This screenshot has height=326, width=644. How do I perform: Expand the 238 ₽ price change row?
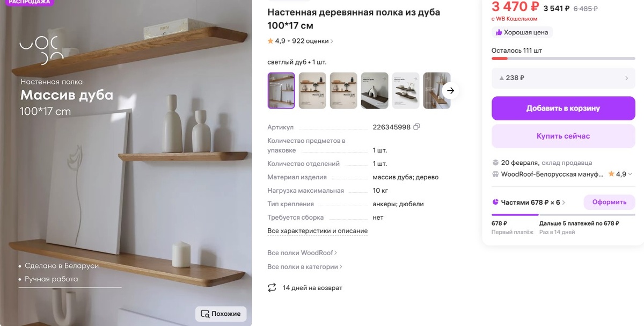click(x=563, y=78)
